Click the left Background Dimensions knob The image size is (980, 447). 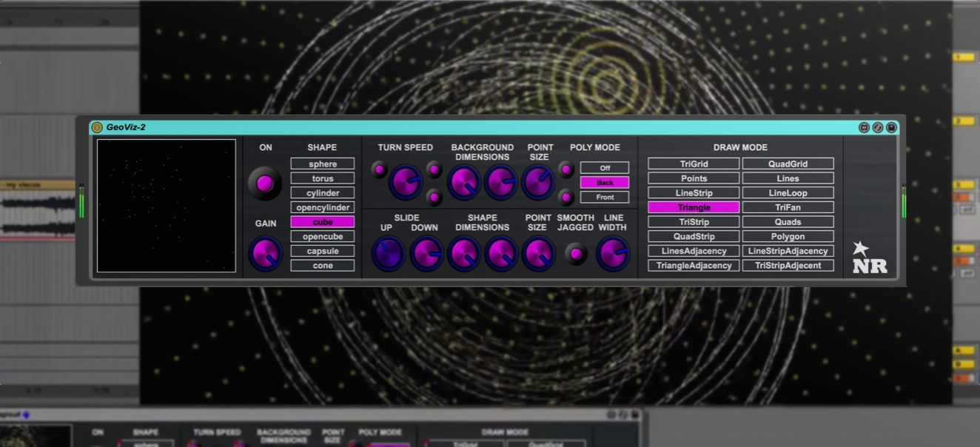[x=464, y=182]
